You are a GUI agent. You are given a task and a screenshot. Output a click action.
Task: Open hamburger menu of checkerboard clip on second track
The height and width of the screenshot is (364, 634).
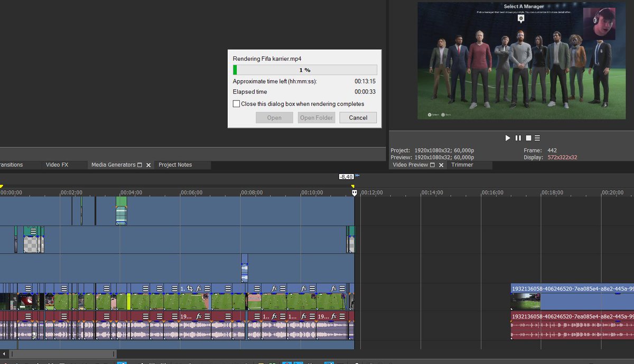point(33,231)
